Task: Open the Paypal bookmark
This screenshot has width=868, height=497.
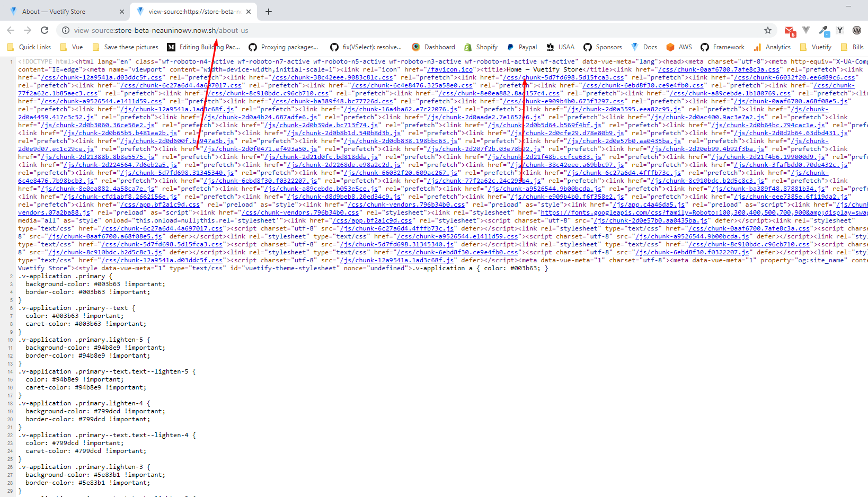Action: coord(522,47)
